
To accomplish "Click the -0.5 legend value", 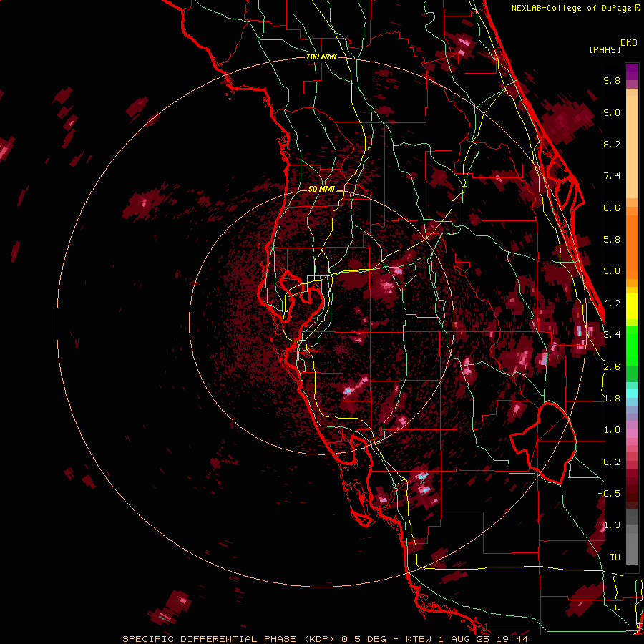I will pos(609,494).
